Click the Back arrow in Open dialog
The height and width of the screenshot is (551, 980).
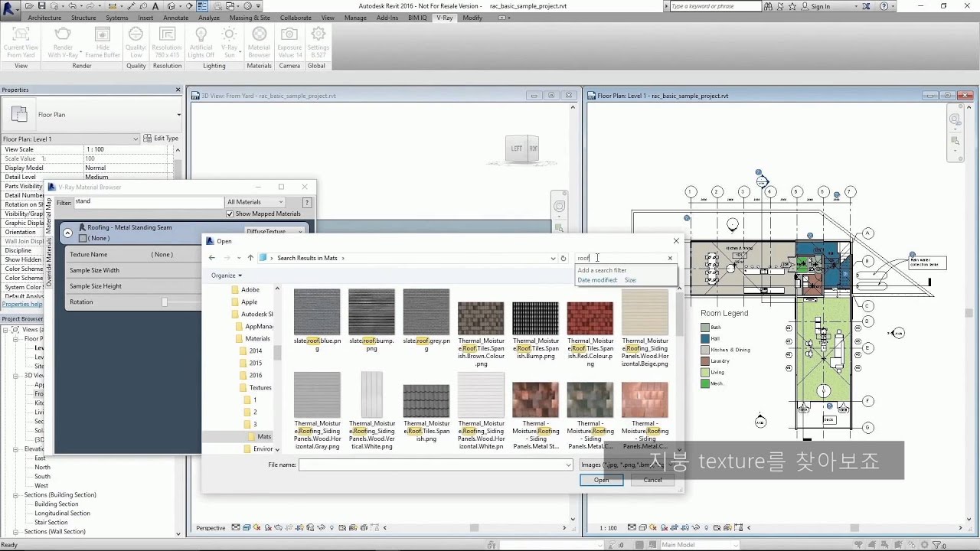[x=212, y=258]
